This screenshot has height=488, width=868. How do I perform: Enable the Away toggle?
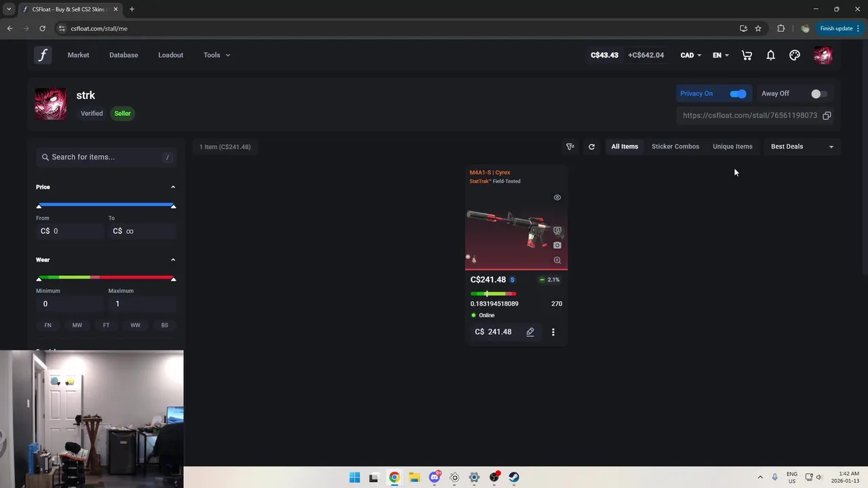pyautogui.click(x=819, y=94)
